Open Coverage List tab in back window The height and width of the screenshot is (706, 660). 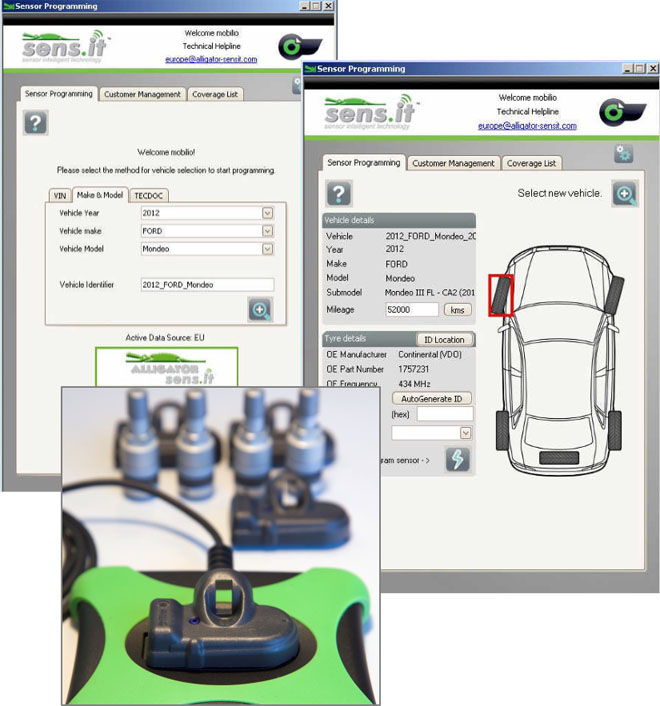point(215,94)
